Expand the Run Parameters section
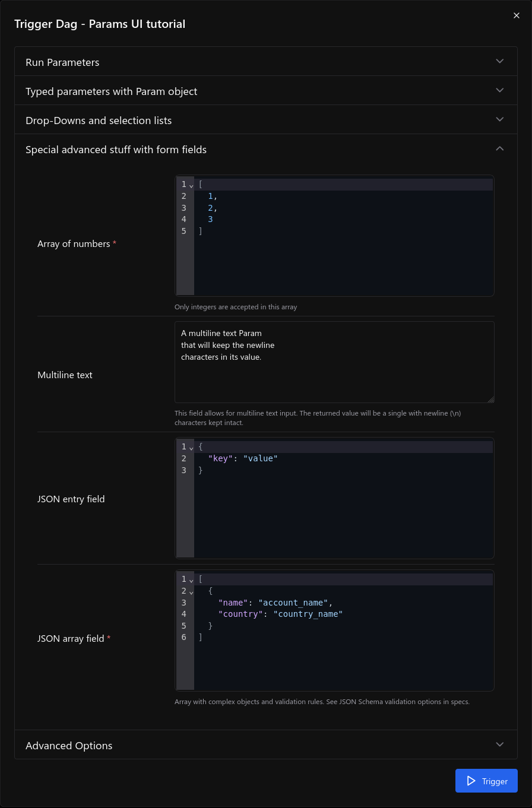 pyautogui.click(x=265, y=62)
